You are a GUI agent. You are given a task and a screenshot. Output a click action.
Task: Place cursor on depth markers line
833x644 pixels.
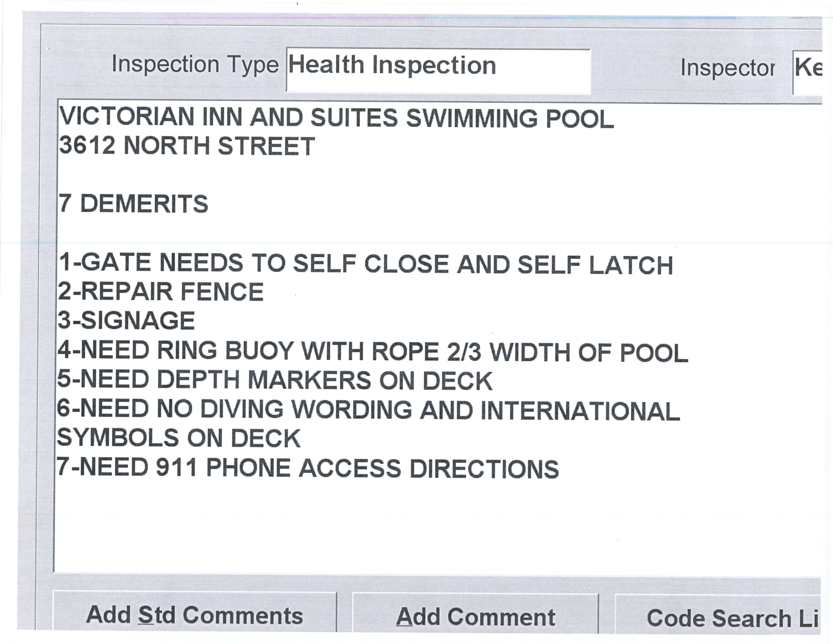coord(275,380)
